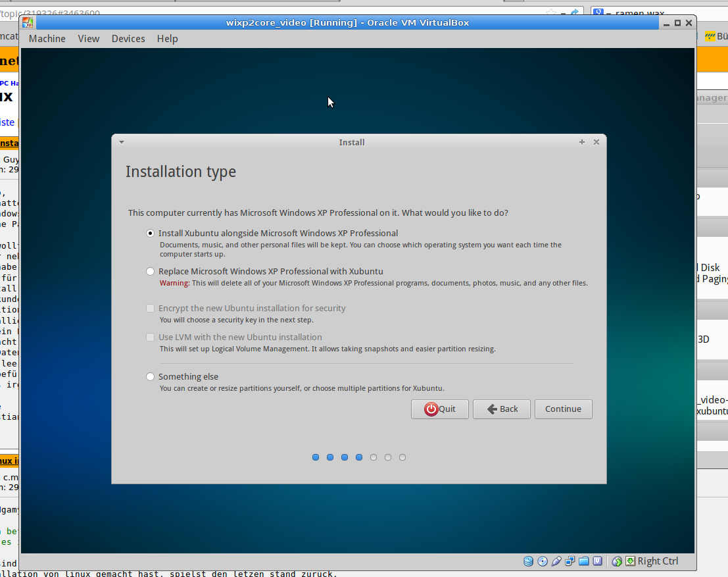This screenshot has height=577, width=728.
Task: Click the USB devices status icon
Action: pyautogui.click(x=556, y=561)
